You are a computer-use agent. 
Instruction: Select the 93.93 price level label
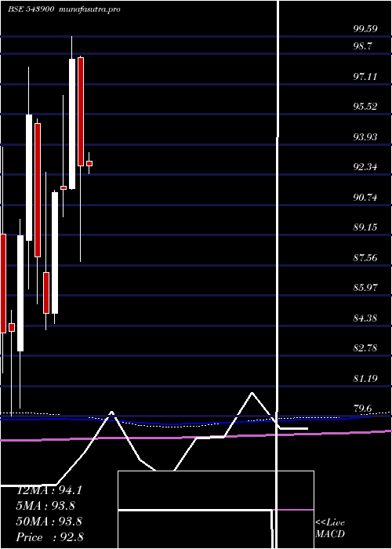pos(365,137)
